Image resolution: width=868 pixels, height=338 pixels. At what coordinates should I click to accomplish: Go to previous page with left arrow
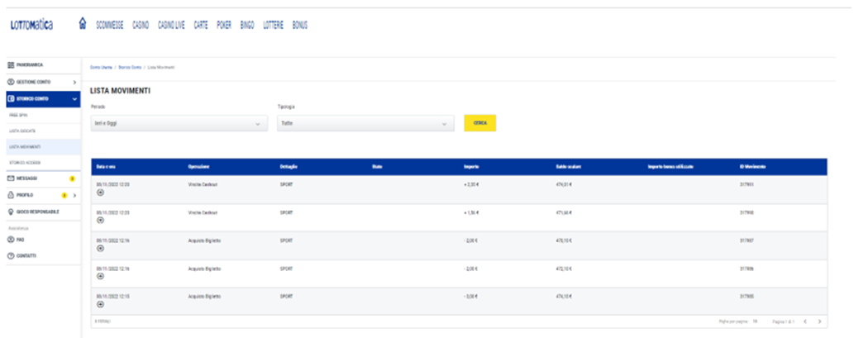[x=805, y=321]
